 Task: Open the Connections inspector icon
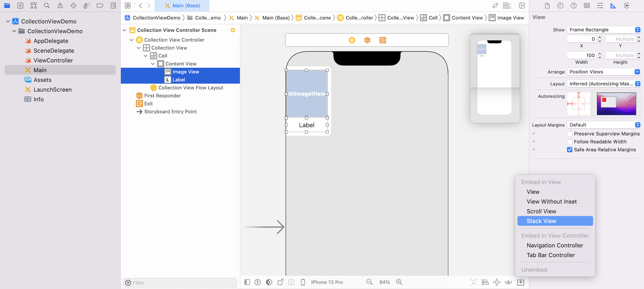[627, 6]
